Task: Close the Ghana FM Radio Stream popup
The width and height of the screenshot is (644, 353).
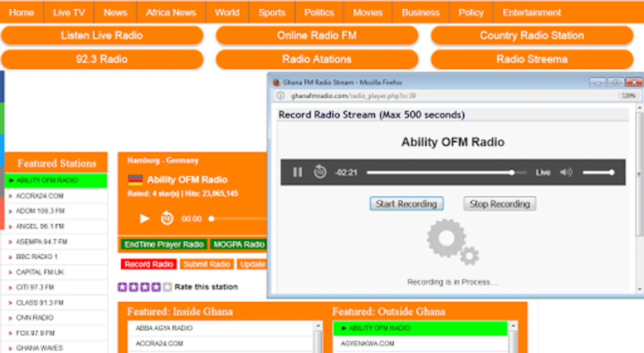Action: tap(634, 82)
